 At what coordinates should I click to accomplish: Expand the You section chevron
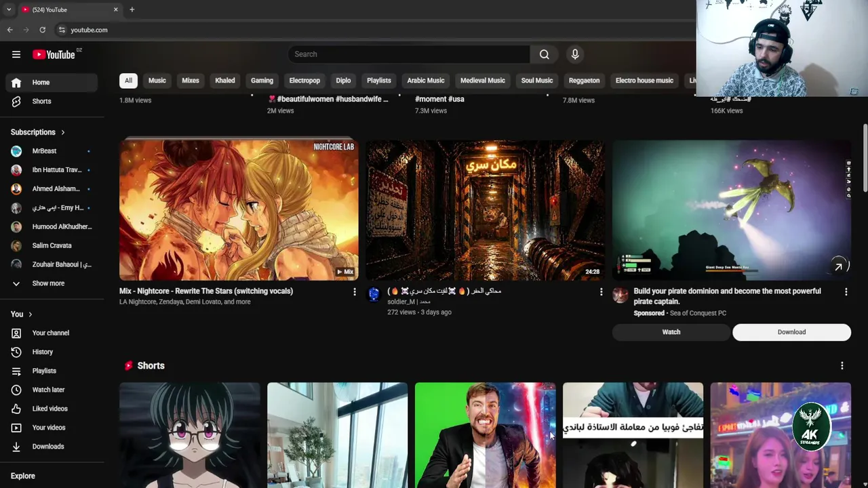click(30, 314)
